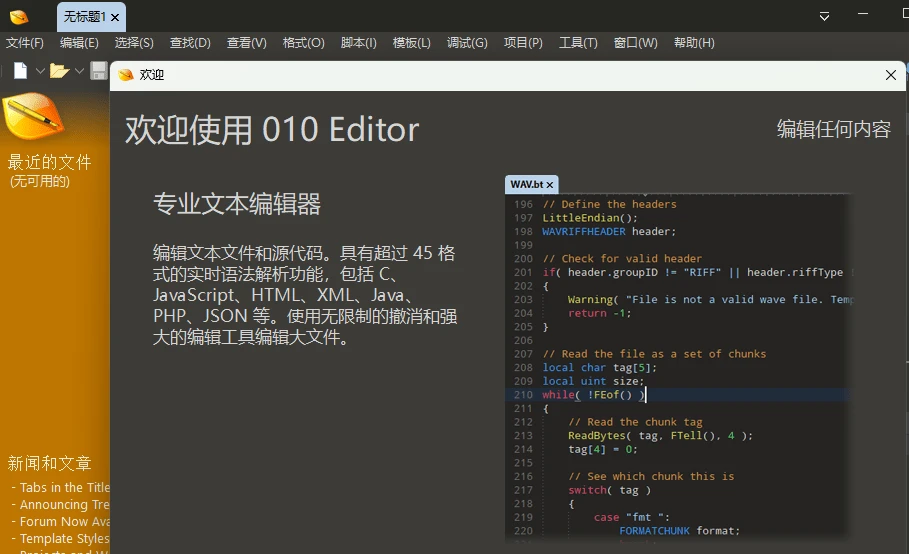This screenshot has width=909, height=554.
Task: Click the 010 Editor logo in title bar
Action: coord(19,17)
